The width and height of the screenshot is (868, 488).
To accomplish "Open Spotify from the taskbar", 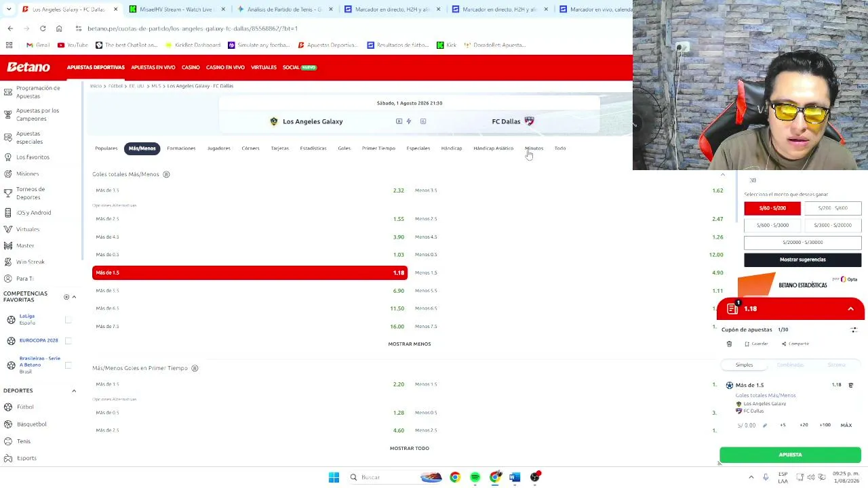I will (475, 477).
